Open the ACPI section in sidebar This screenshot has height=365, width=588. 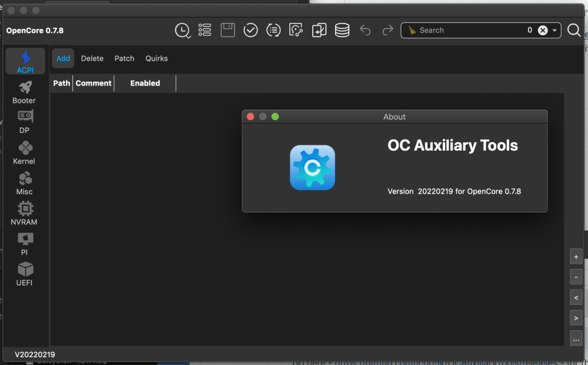(x=25, y=61)
